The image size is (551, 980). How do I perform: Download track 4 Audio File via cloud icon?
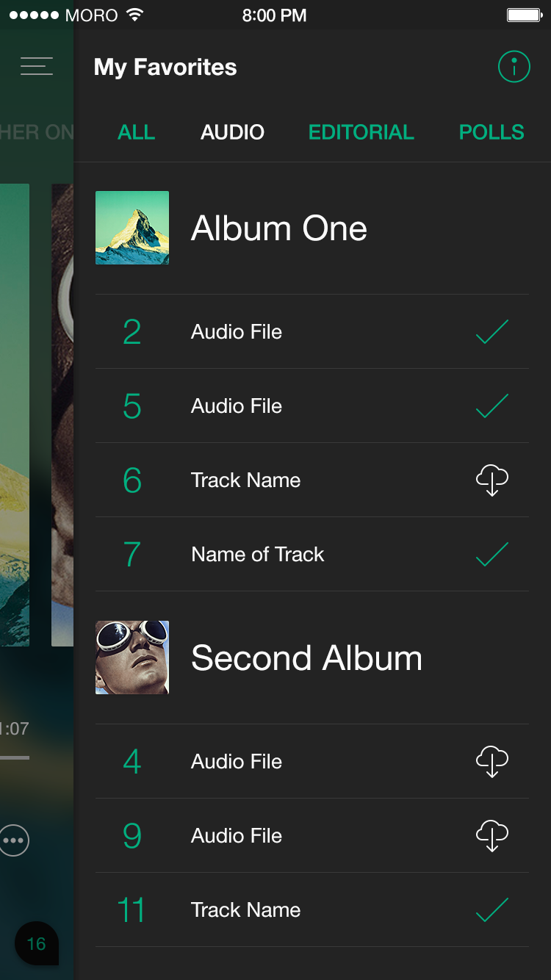492,762
